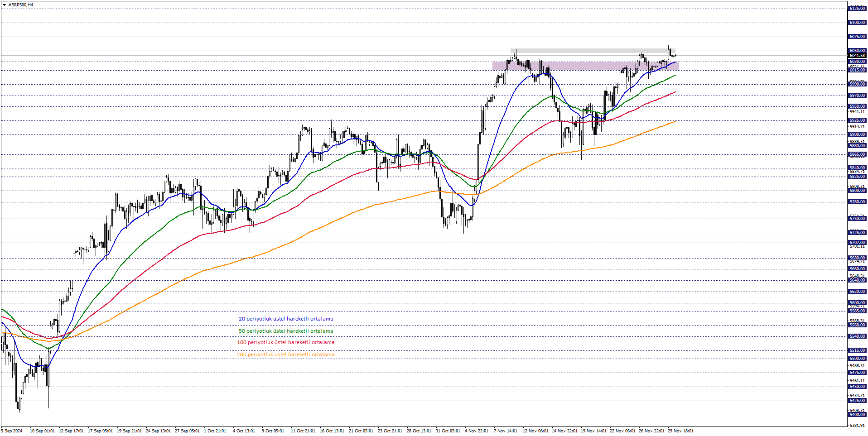Click the 5585.00 price level label
This screenshot has height=436, width=868.
[857, 311]
